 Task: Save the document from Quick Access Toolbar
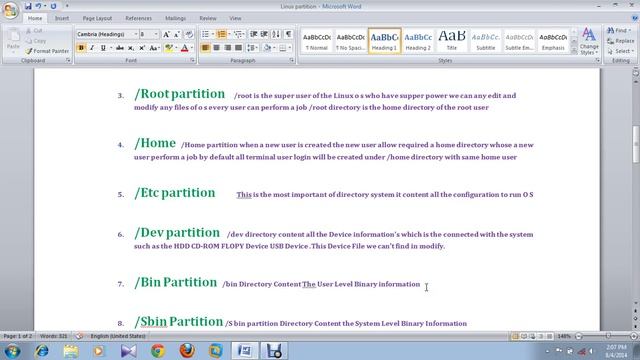tap(28, 6)
